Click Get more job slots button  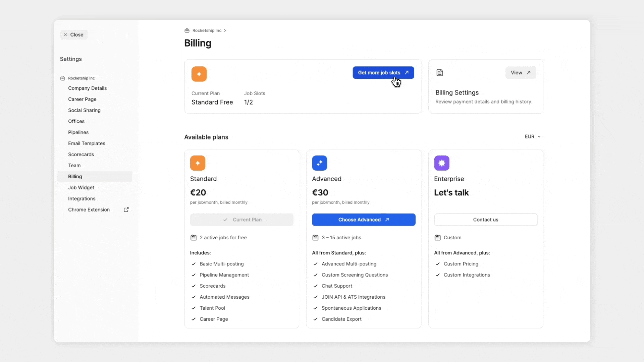click(383, 73)
